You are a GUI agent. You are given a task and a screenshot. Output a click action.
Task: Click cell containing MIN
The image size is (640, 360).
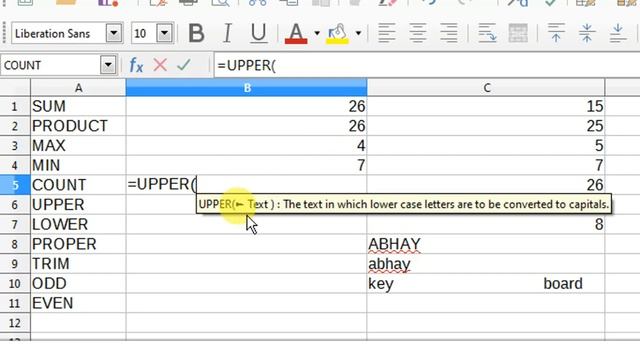pyautogui.click(x=78, y=165)
